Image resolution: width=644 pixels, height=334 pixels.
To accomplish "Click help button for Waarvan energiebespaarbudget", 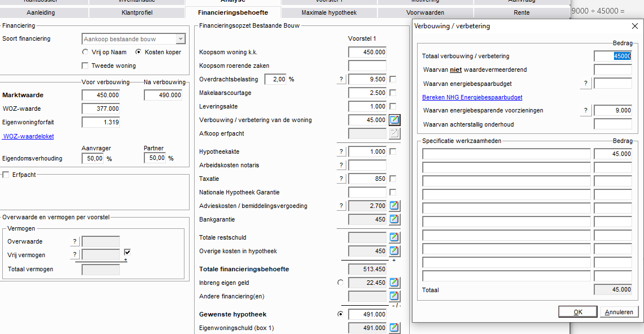I will tap(586, 84).
